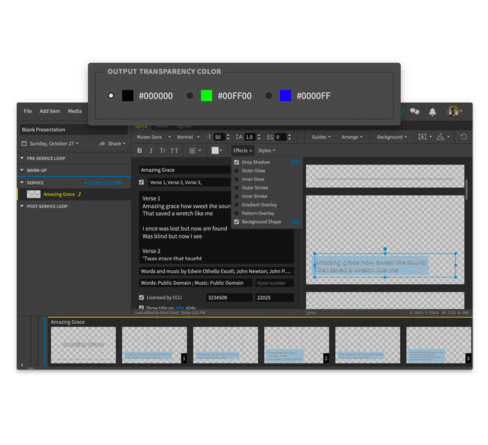
Task: Enable the Outer Glow effect checkbox
Action: [x=237, y=171]
